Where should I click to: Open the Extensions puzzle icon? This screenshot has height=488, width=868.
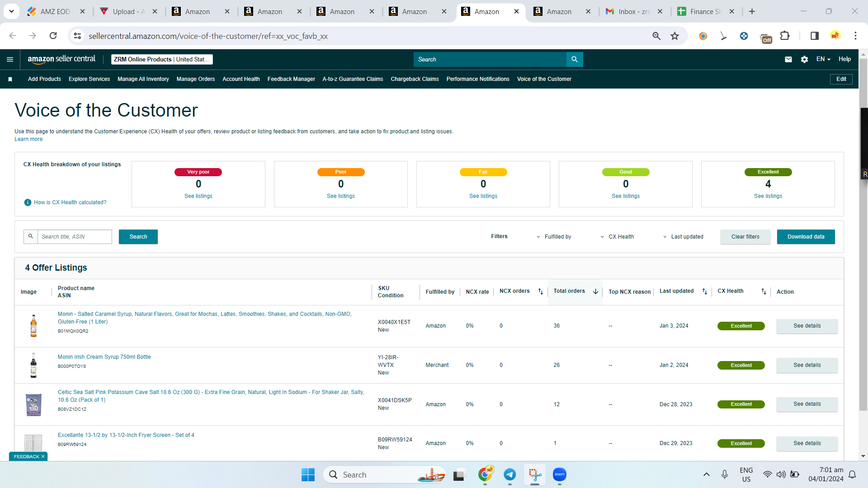coord(785,36)
